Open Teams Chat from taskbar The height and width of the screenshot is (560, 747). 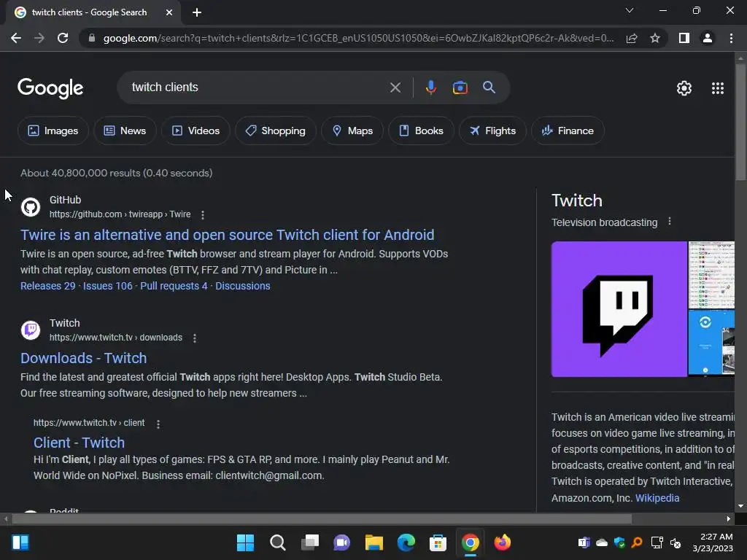pyautogui.click(x=341, y=542)
